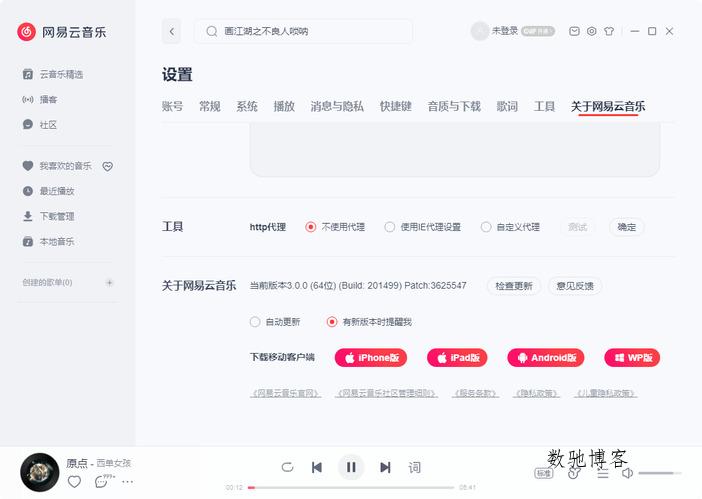Skip to the next track

pyautogui.click(x=385, y=467)
